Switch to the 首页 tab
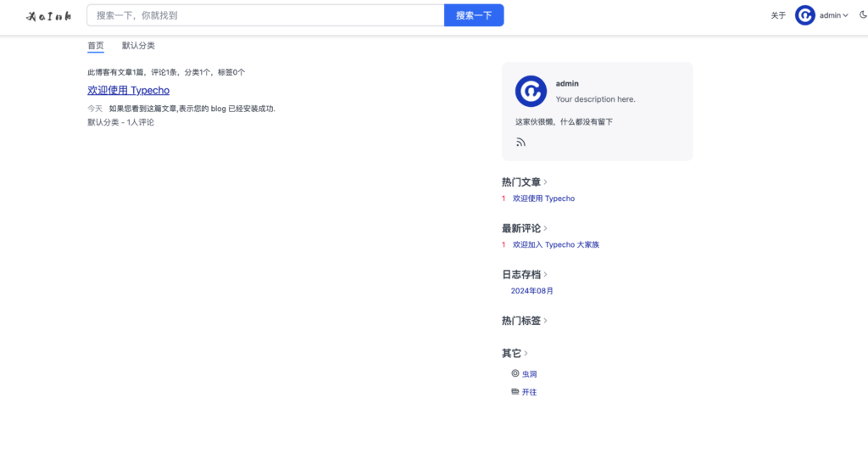 tap(96, 46)
